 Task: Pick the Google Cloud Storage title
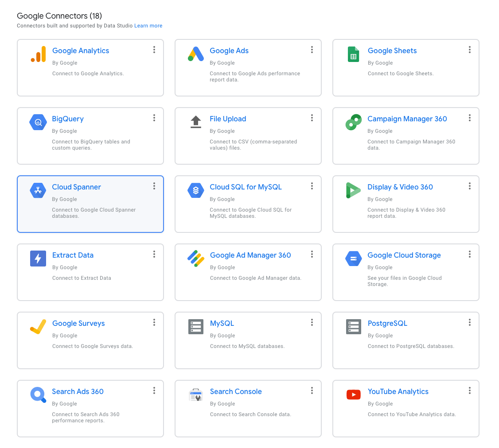click(404, 255)
